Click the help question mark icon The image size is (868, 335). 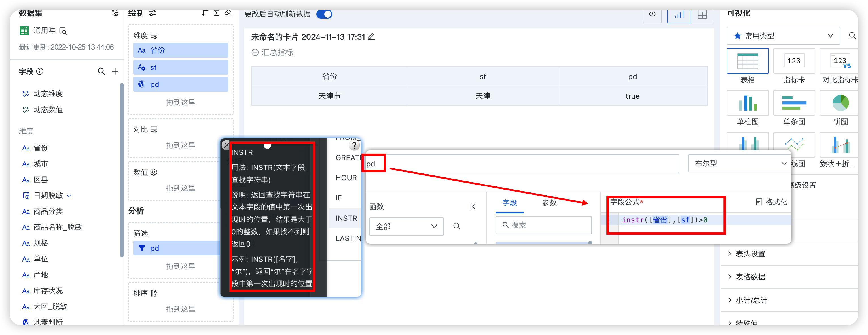click(354, 145)
